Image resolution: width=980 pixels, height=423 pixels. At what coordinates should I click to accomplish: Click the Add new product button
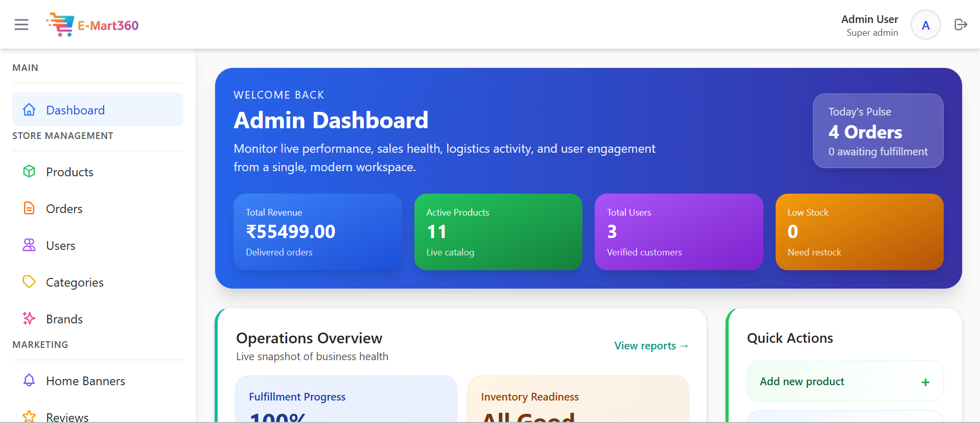coord(844,382)
